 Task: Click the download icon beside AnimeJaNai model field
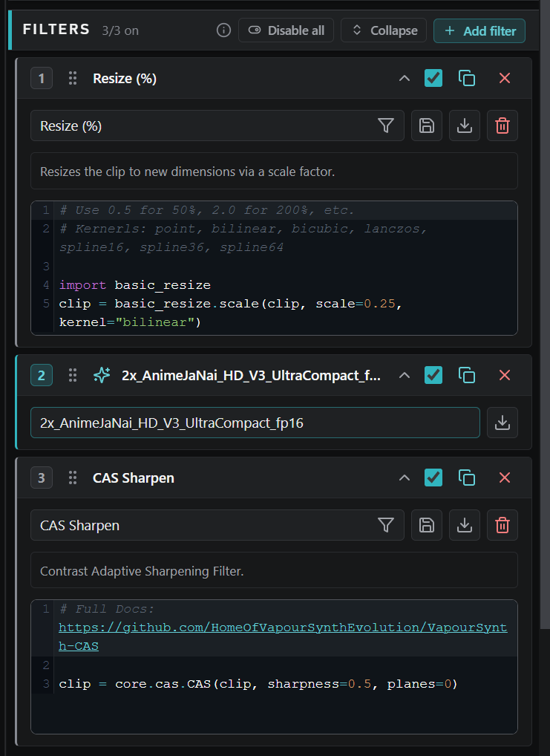point(502,423)
